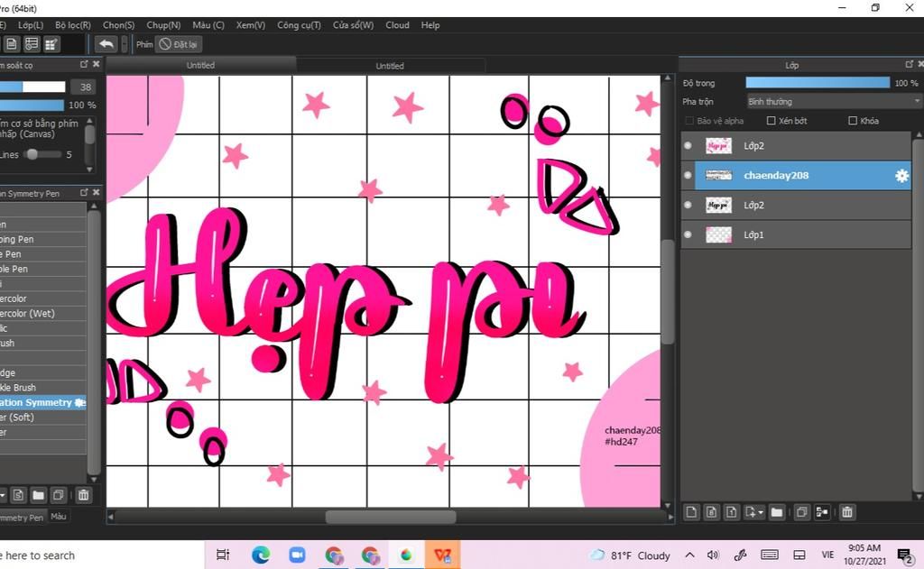Click the document page icon in top toolbar
This screenshot has height=569, width=924.
click(12, 44)
